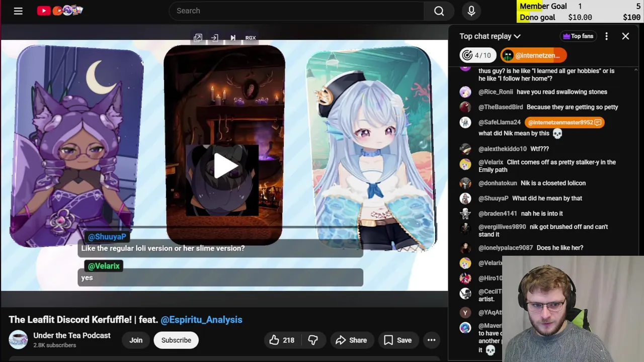Select 'nah he is into it' message
The height and width of the screenshot is (362, 644).
543,213
